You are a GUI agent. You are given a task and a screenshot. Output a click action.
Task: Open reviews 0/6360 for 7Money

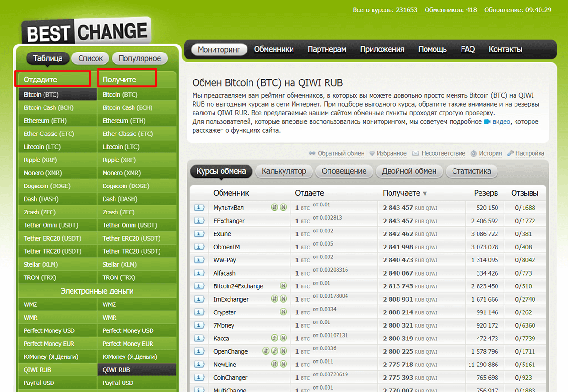(525, 325)
